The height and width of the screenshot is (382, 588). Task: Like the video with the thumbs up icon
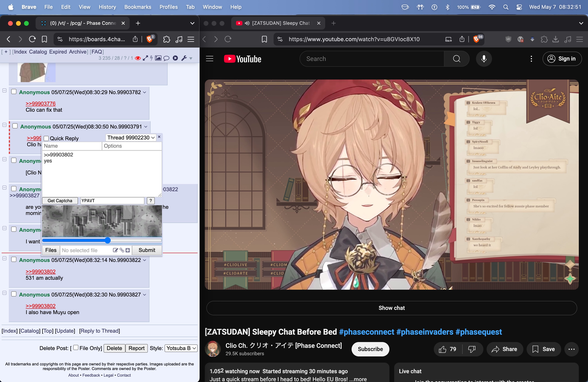coord(442,349)
